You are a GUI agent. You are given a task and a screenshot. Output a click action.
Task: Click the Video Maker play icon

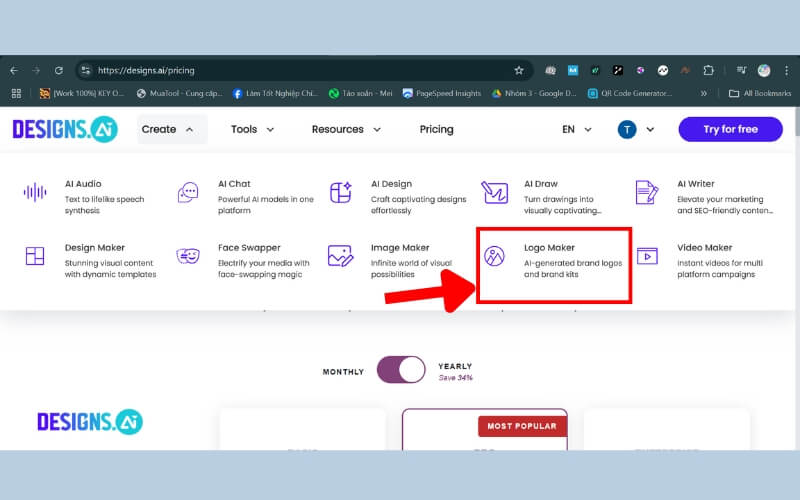(647, 256)
